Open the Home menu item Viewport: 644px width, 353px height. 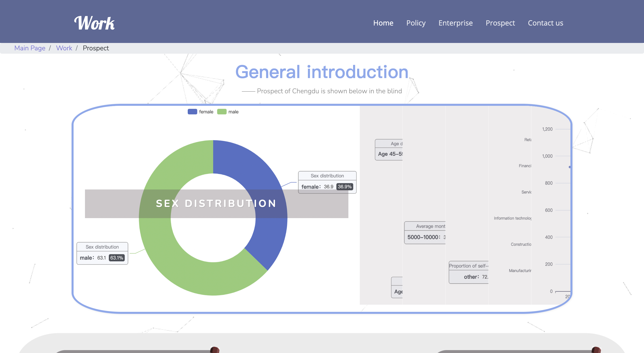pyautogui.click(x=383, y=23)
